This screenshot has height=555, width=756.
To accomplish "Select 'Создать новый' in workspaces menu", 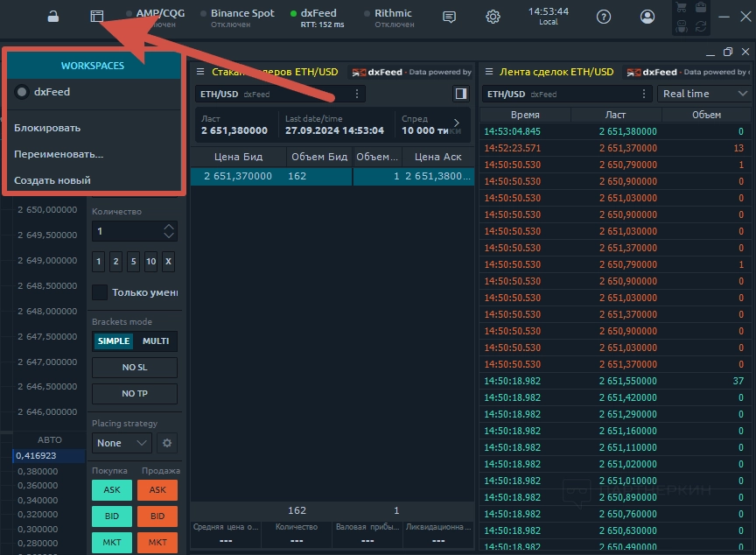I will pos(52,180).
